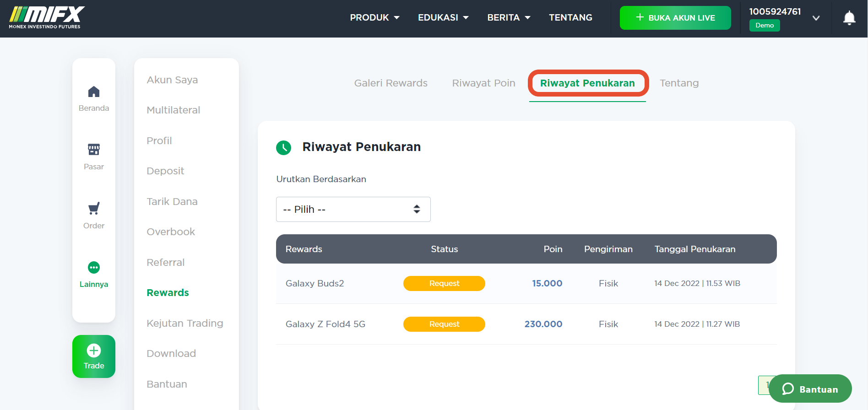Image resolution: width=868 pixels, height=410 pixels.
Task: Click the Status column header
Action: coord(445,249)
